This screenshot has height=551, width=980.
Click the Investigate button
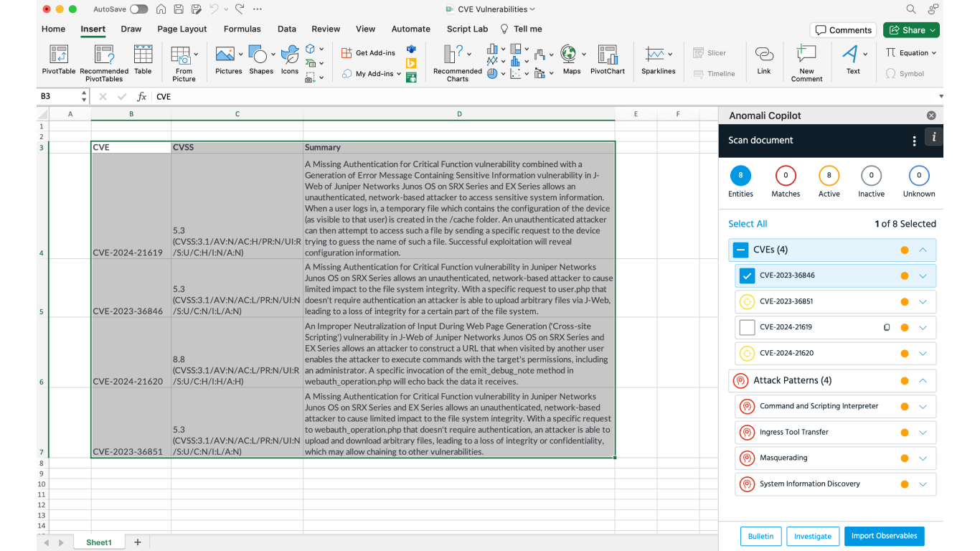813,536
